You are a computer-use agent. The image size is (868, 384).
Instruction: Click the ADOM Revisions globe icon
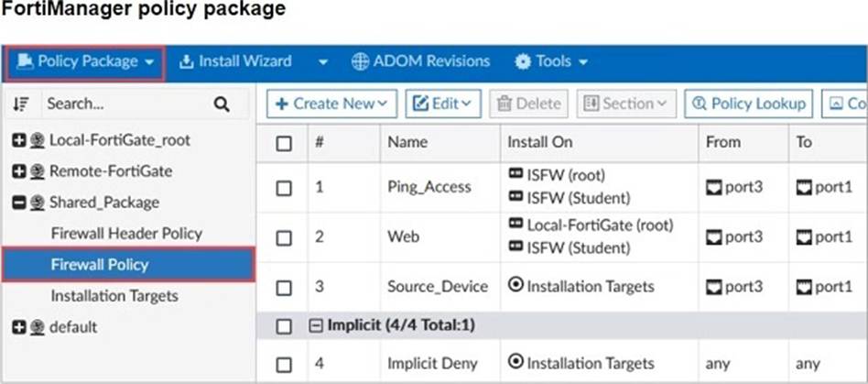pos(360,62)
